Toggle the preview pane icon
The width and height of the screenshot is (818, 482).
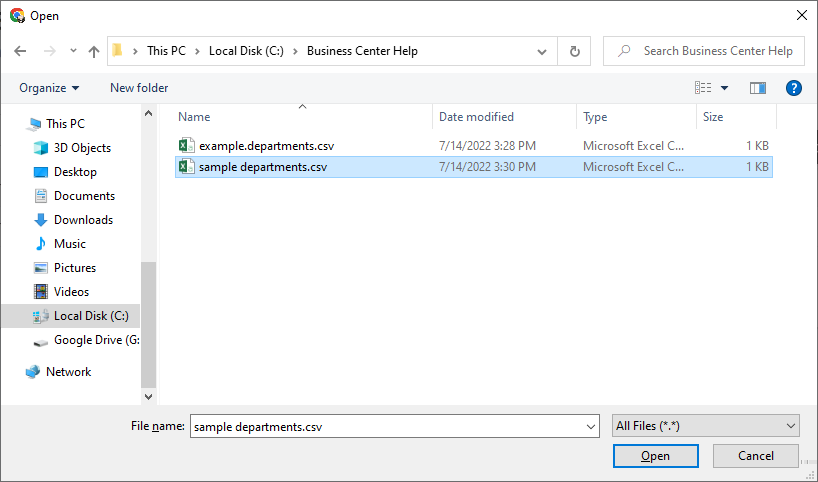click(758, 88)
